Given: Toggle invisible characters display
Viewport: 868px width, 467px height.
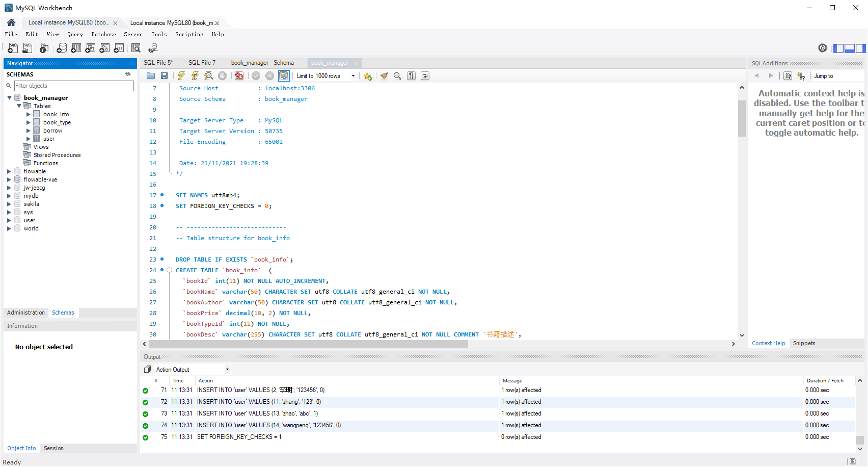Looking at the screenshot, I should coord(412,76).
